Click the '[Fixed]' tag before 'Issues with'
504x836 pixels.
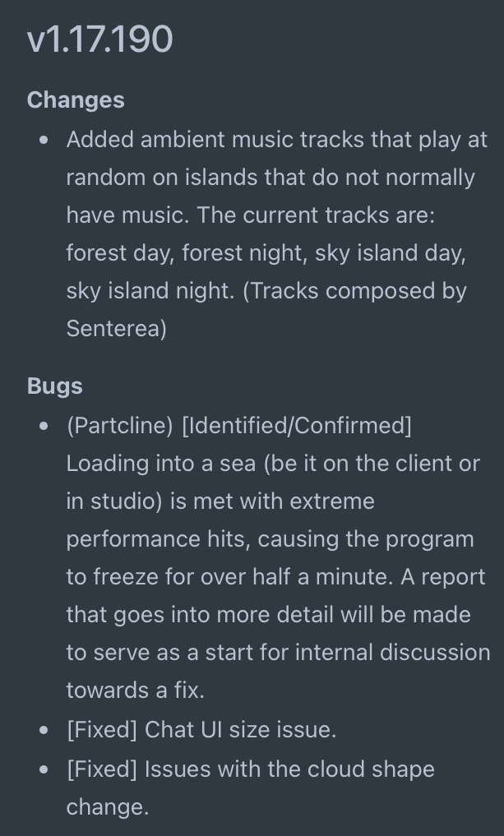tap(103, 769)
